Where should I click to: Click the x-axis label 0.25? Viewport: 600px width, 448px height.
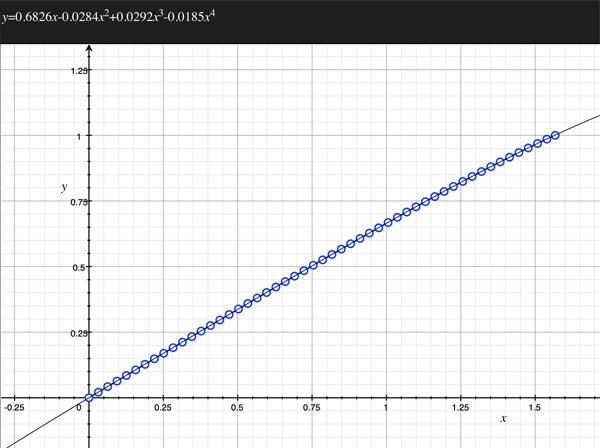163,408
